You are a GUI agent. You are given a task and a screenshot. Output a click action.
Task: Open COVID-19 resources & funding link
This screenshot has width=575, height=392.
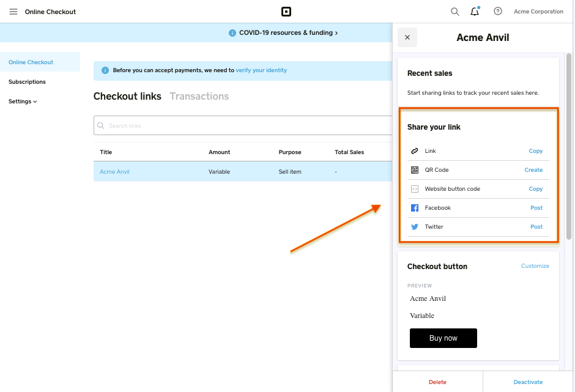(288, 33)
